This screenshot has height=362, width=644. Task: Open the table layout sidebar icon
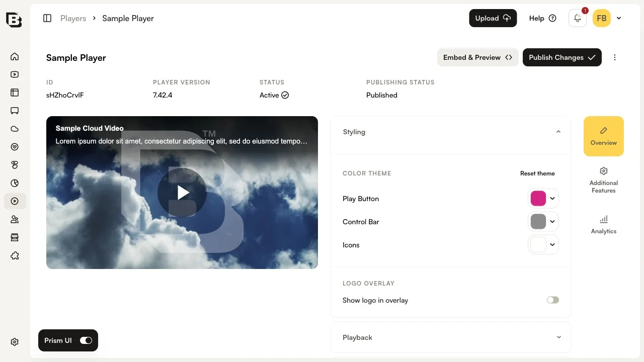coord(15,93)
